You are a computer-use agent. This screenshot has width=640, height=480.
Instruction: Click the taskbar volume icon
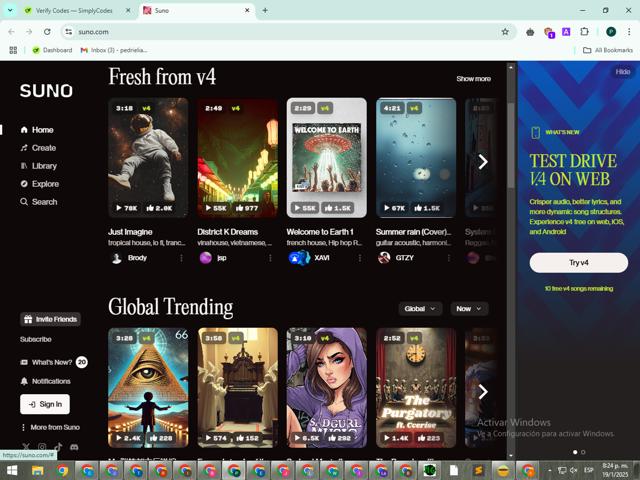pyautogui.click(x=574, y=471)
